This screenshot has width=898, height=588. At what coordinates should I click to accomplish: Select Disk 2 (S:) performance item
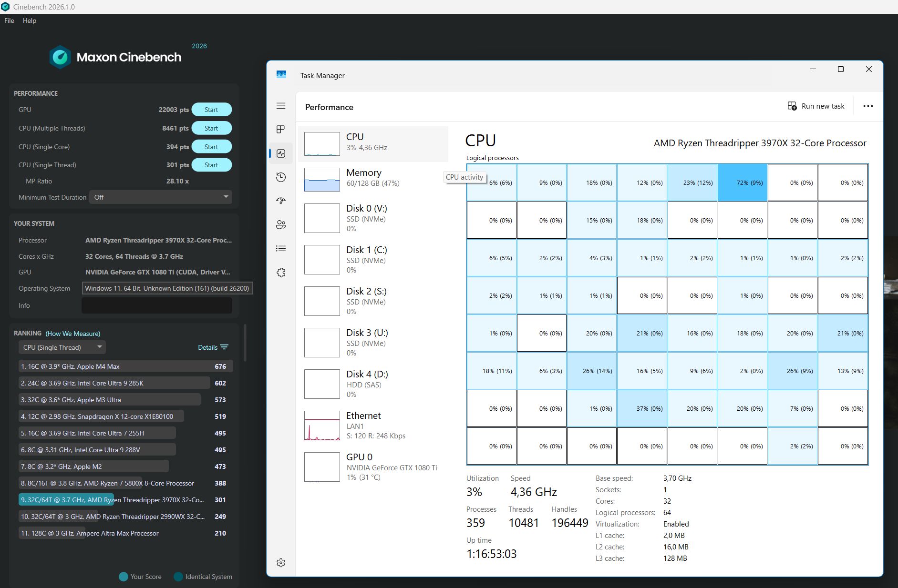(373, 301)
